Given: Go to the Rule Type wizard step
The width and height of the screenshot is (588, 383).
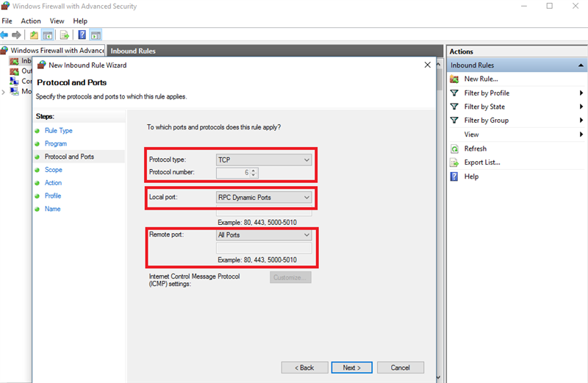Looking at the screenshot, I should [59, 131].
